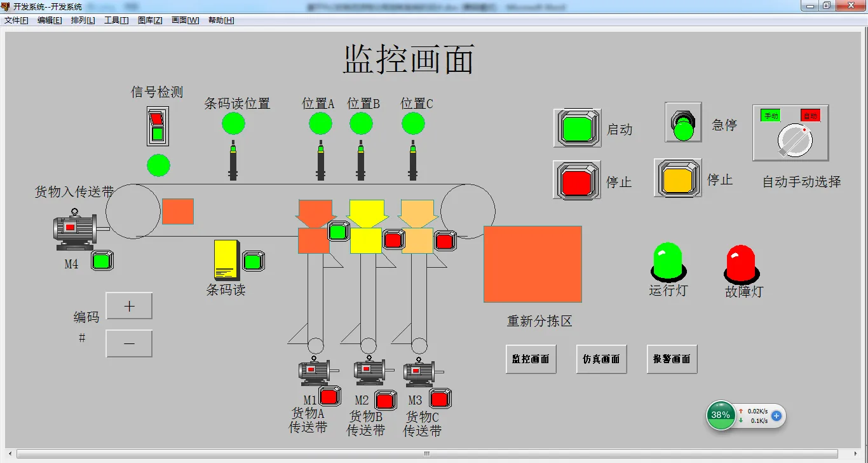Viewport: 868px width, 463px height.
Task: Toggle the red button beside pusher B
Action: tap(393, 239)
